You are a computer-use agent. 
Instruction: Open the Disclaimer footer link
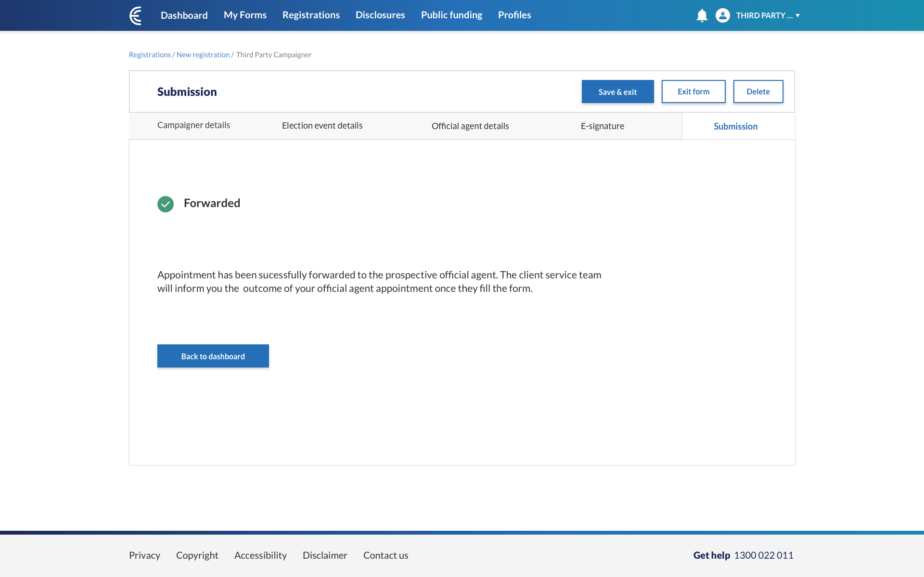point(325,555)
